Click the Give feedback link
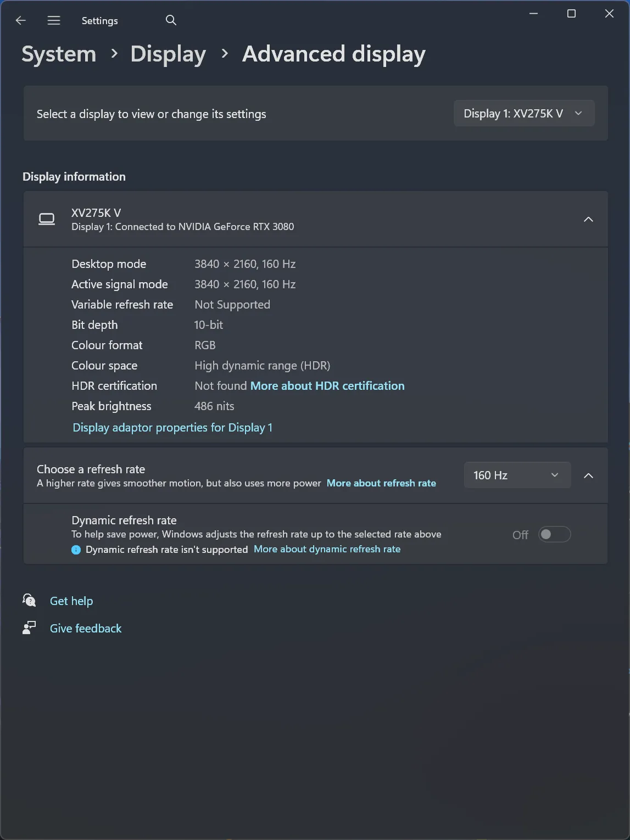630x840 pixels. [86, 628]
